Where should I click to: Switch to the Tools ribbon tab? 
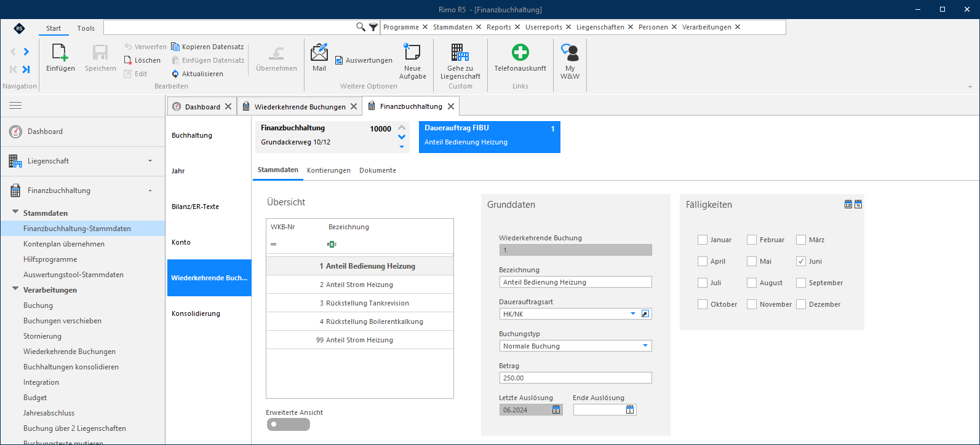coord(86,28)
